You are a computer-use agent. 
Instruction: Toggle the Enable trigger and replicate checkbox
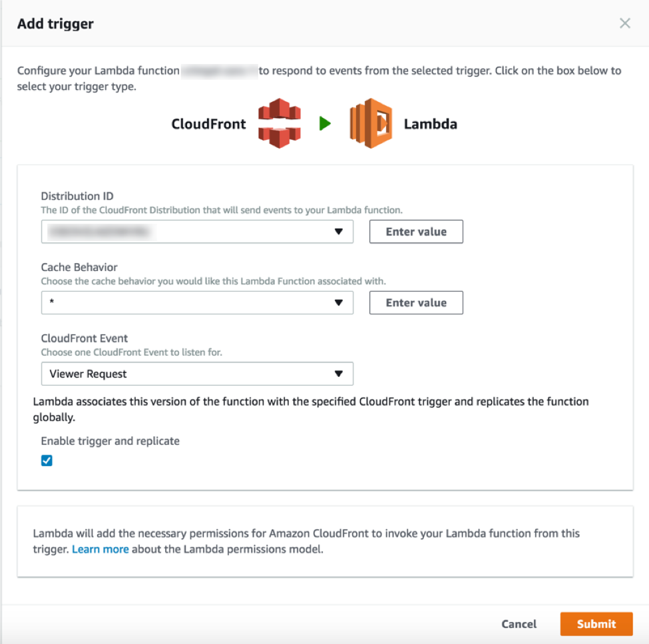(47, 460)
